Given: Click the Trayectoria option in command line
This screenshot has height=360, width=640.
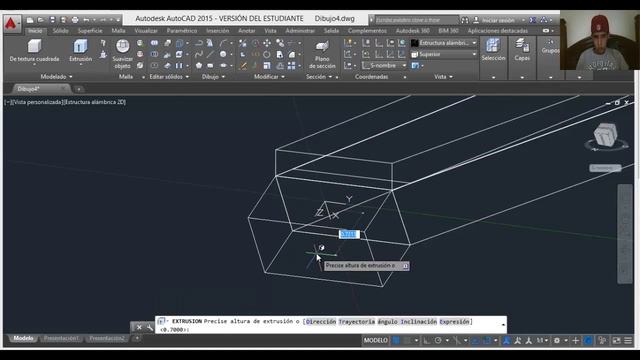Looking at the screenshot, I should (356, 322).
